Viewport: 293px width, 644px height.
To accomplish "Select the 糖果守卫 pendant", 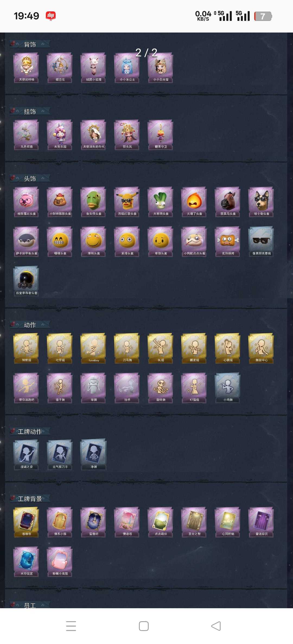I will point(161,135).
